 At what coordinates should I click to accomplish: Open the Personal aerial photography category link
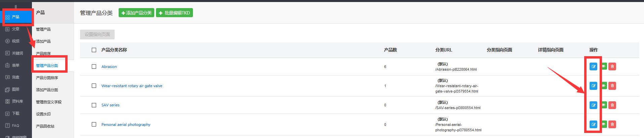coord(126,125)
